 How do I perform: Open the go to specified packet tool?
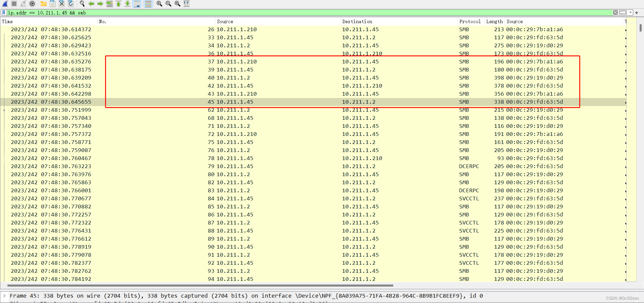pyautogui.click(x=109, y=4)
